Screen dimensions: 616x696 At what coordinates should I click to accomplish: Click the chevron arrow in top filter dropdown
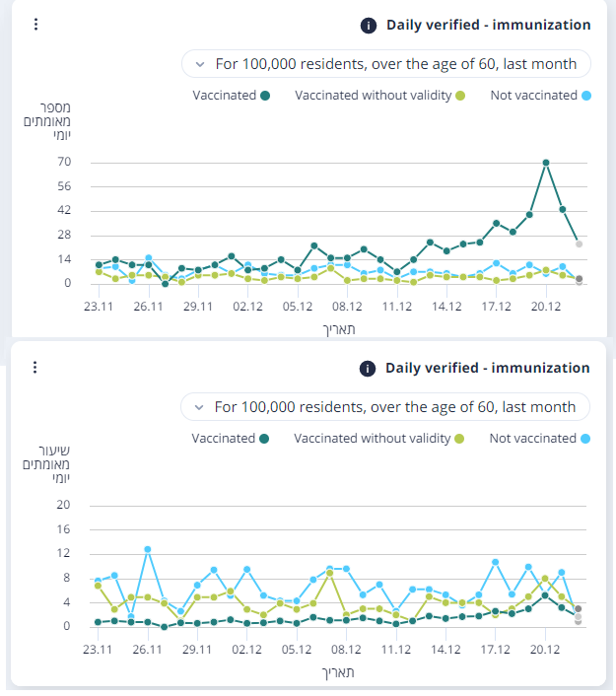[201, 64]
